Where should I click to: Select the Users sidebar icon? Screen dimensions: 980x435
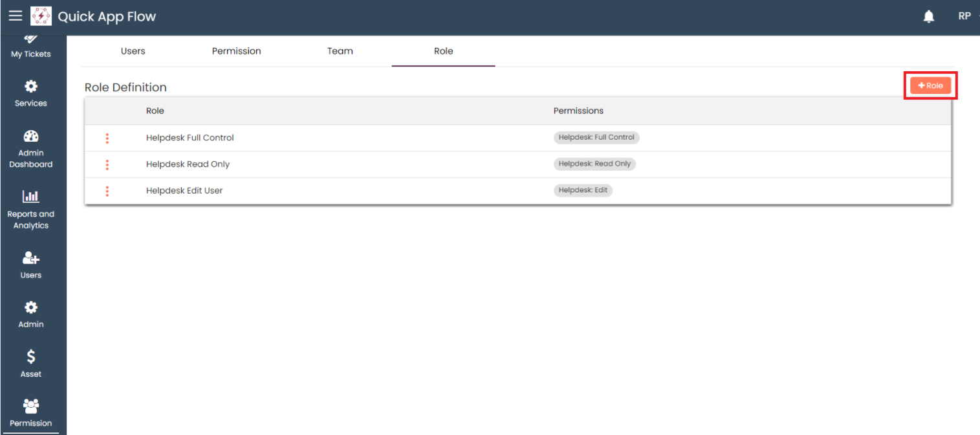pyautogui.click(x=30, y=258)
